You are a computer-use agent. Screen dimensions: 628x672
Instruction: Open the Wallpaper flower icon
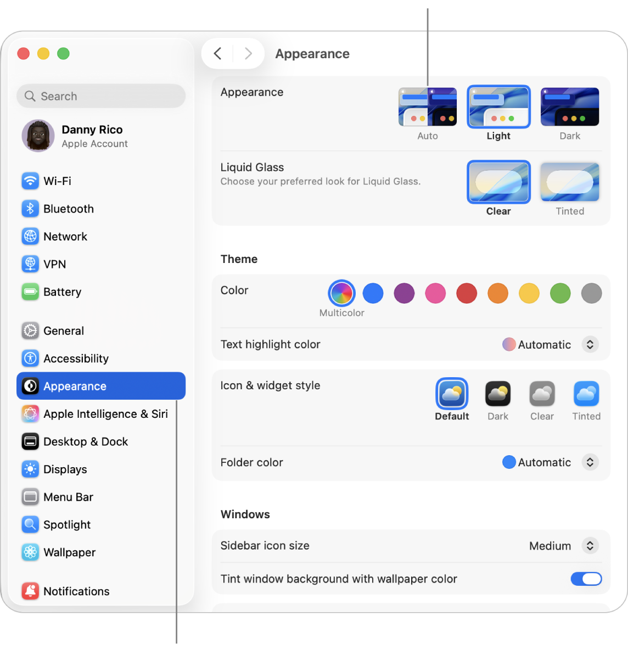point(30,552)
